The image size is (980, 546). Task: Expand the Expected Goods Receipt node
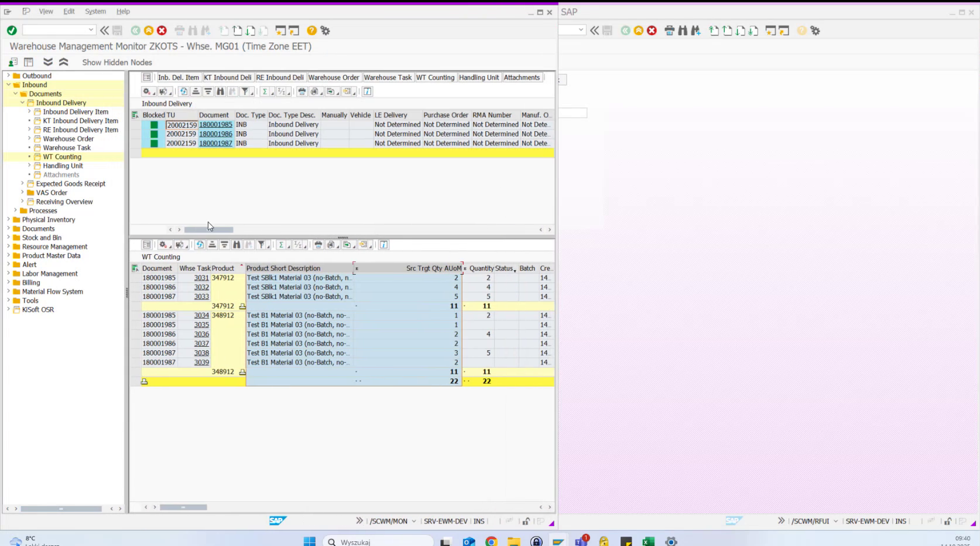point(22,183)
